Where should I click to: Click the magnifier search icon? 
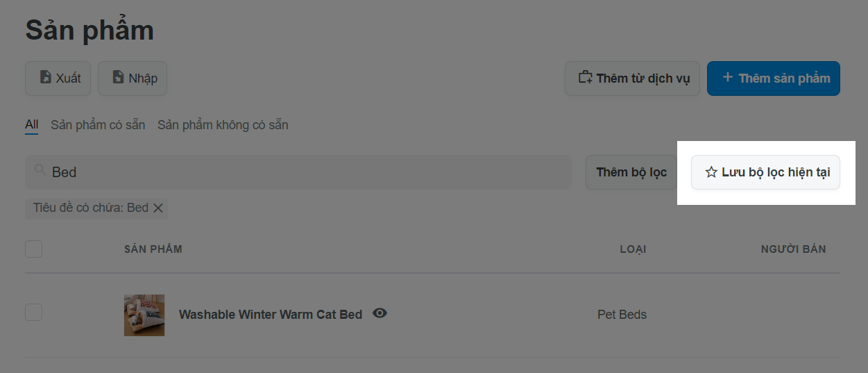coord(40,170)
